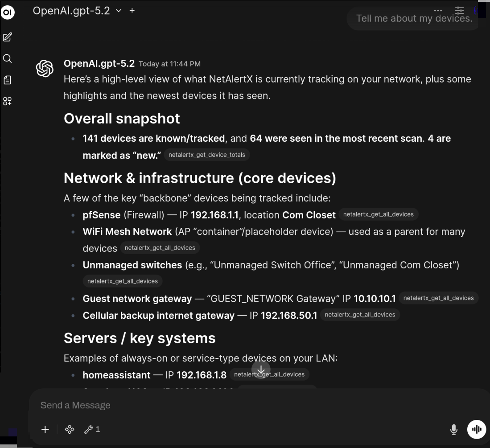Open a new chat with the plus beside model name

coord(132,10)
